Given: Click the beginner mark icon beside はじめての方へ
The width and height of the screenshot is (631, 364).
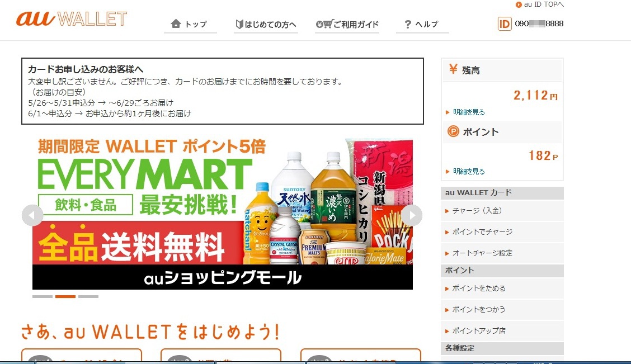Looking at the screenshot, I should [239, 25].
